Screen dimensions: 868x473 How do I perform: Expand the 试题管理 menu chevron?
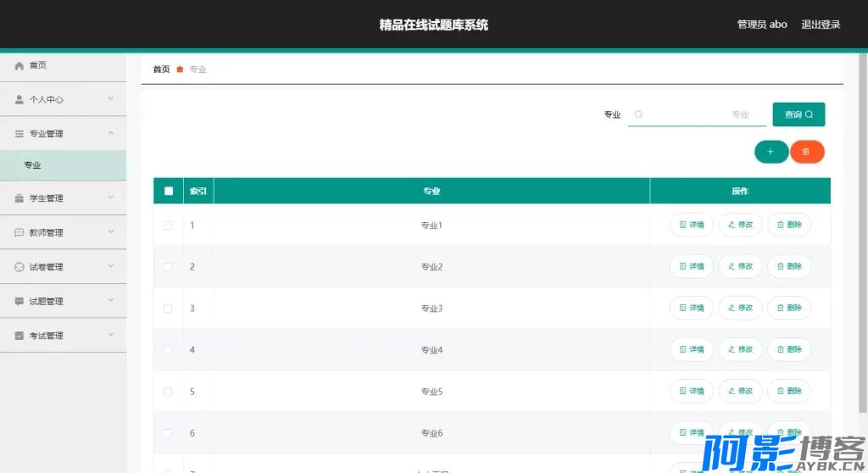point(111,301)
